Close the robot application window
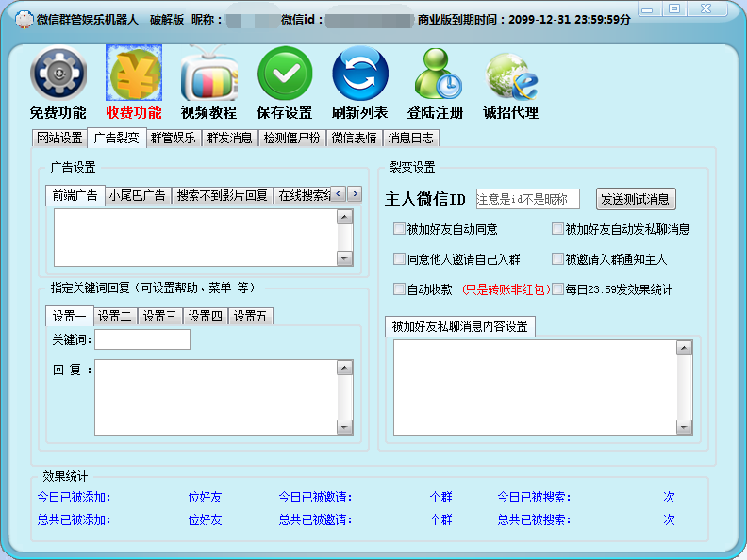 [706, 9]
